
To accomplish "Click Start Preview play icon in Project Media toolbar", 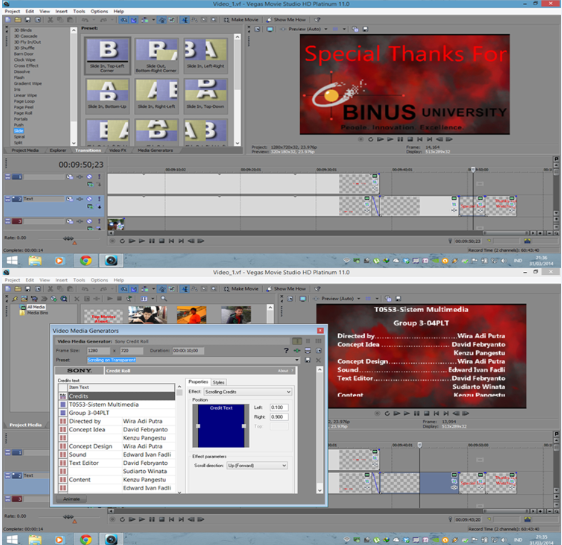I will 110,298.
